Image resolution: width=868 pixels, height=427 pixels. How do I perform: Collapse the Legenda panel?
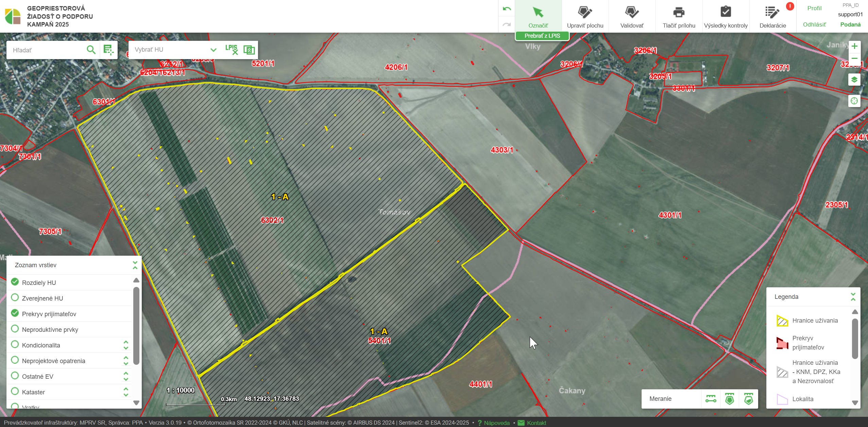coord(853,296)
